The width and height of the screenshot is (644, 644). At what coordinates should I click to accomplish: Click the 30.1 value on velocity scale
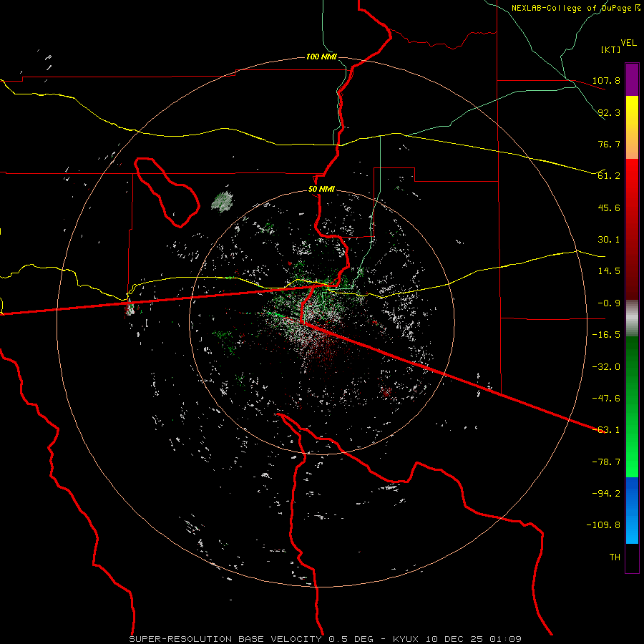pos(609,240)
